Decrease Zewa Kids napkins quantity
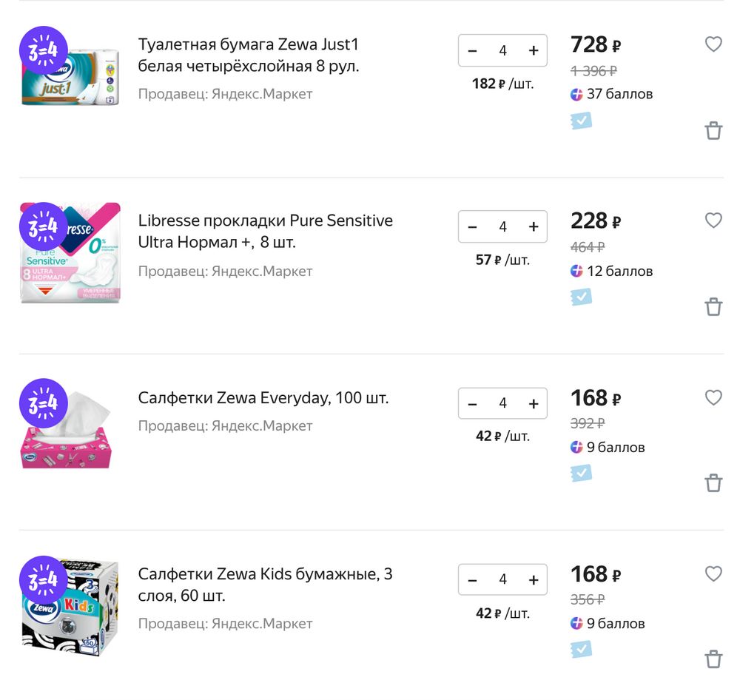This screenshot has height=700, width=740. (x=473, y=579)
